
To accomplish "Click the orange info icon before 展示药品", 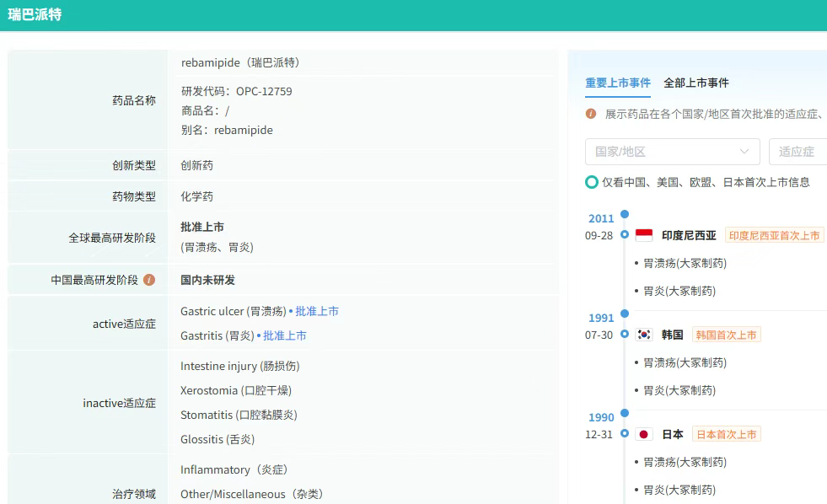I will click(591, 113).
